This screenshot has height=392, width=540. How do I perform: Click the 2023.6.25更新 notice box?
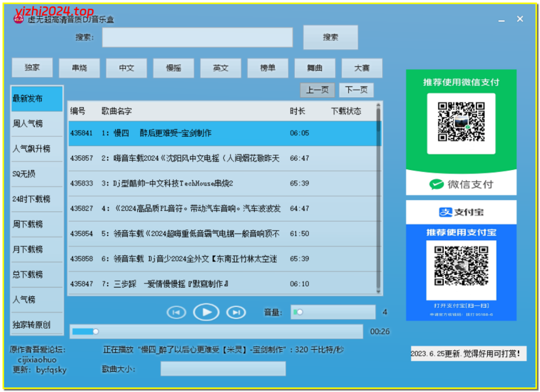click(x=468, y=353)
